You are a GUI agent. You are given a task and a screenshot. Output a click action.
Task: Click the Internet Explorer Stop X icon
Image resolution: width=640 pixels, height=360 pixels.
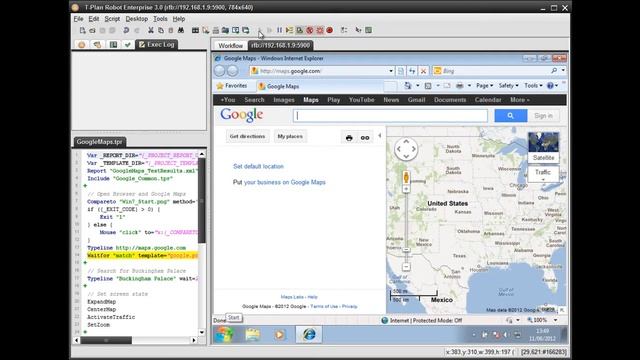pos(423,71)
